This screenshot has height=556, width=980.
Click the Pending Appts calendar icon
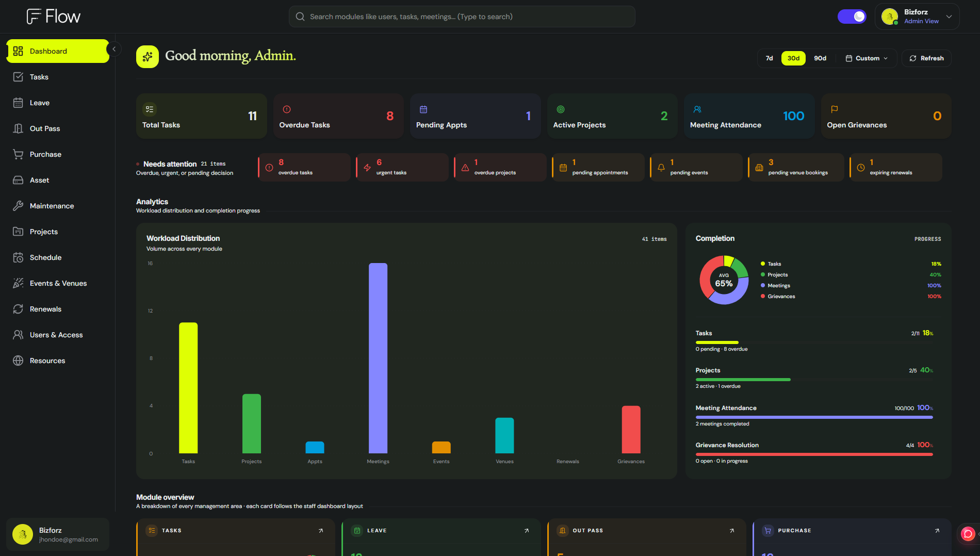[x=423, y=109]
